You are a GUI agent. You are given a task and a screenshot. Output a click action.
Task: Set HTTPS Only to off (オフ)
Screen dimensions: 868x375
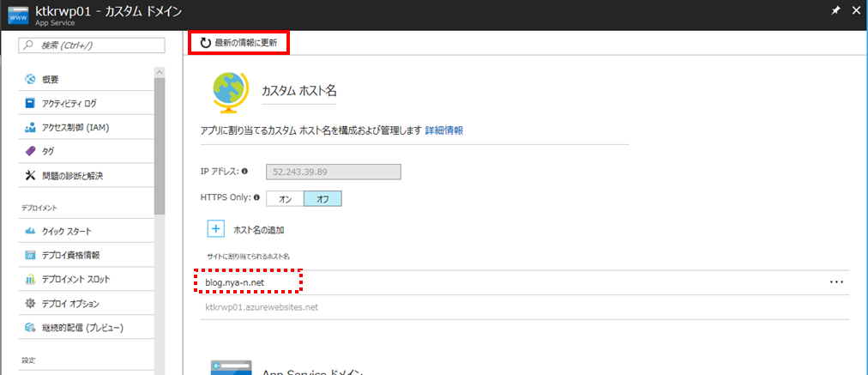(x=322, y=199)
